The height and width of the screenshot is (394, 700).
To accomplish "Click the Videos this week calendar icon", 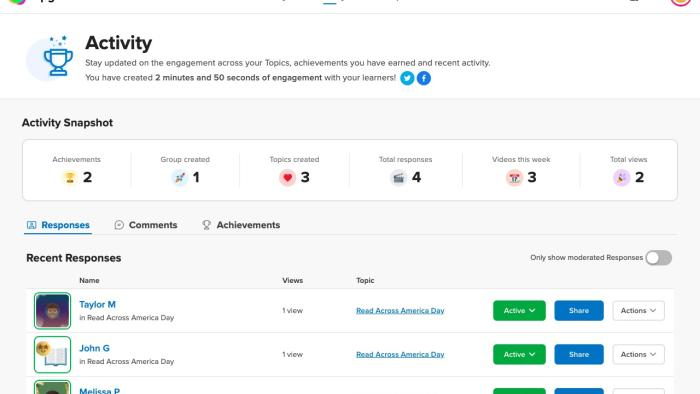I will point(514,178).
